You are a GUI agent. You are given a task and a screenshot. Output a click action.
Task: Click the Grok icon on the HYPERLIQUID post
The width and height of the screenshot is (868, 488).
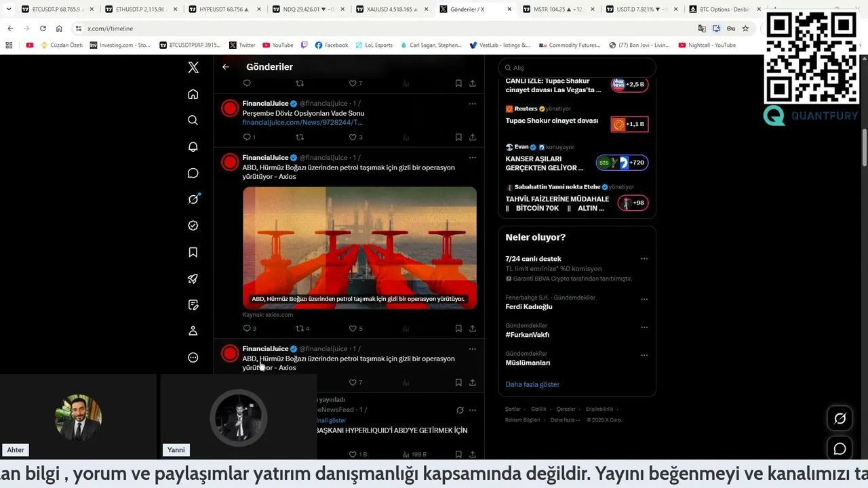[460, 410]
